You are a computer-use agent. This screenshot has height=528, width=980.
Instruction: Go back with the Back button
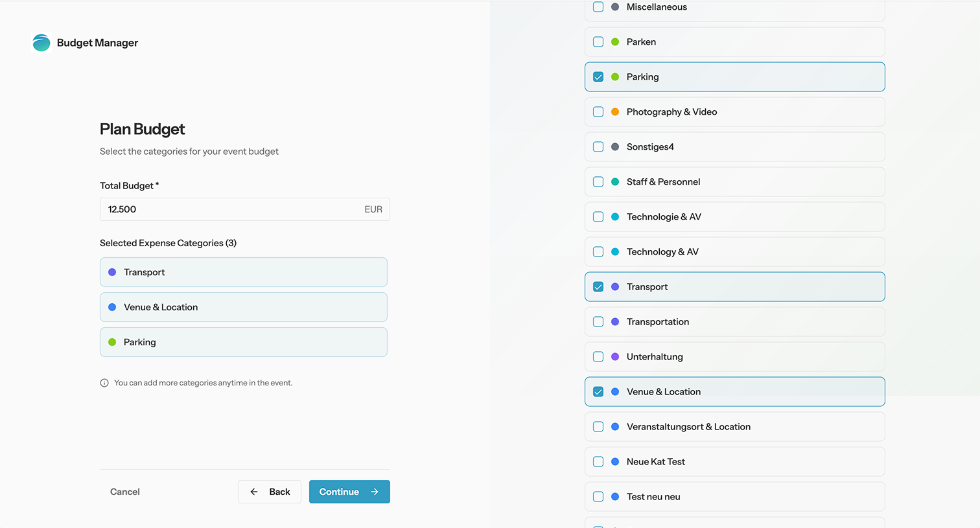point(270,492)
